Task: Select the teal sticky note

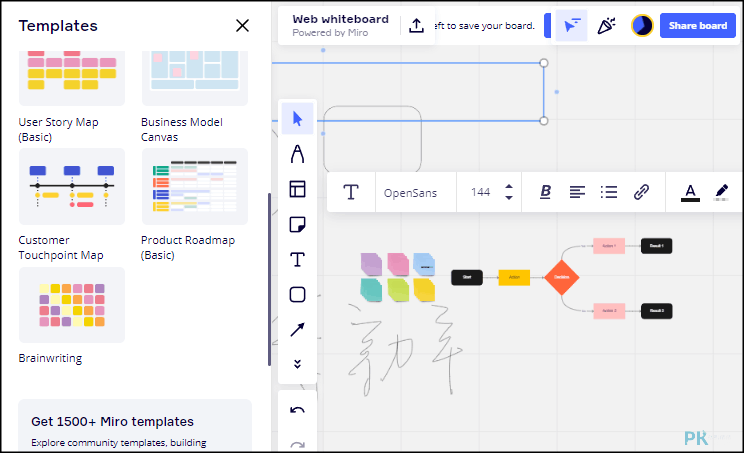Action: click(371, 289)
